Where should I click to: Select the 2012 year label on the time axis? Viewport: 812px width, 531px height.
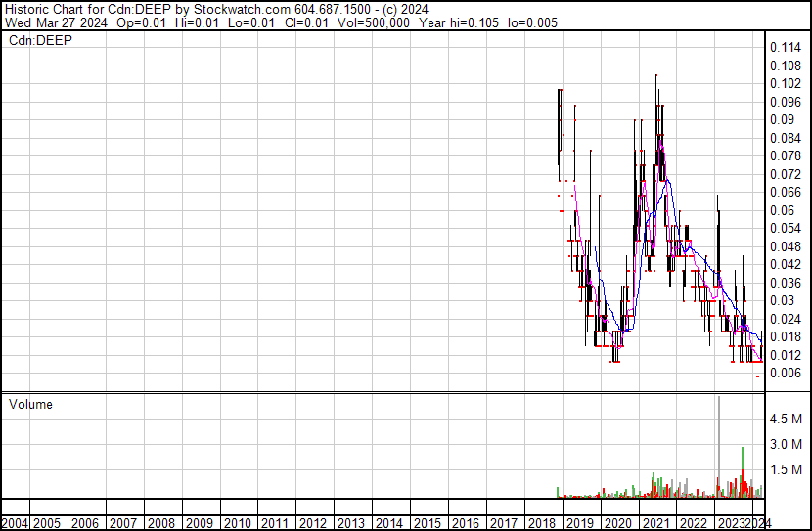tap(313, 523)
